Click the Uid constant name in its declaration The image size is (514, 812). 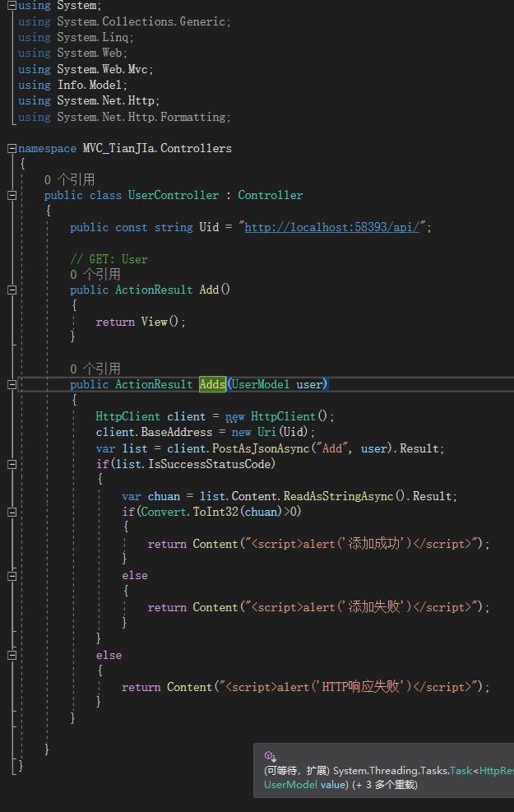(209, 227)
